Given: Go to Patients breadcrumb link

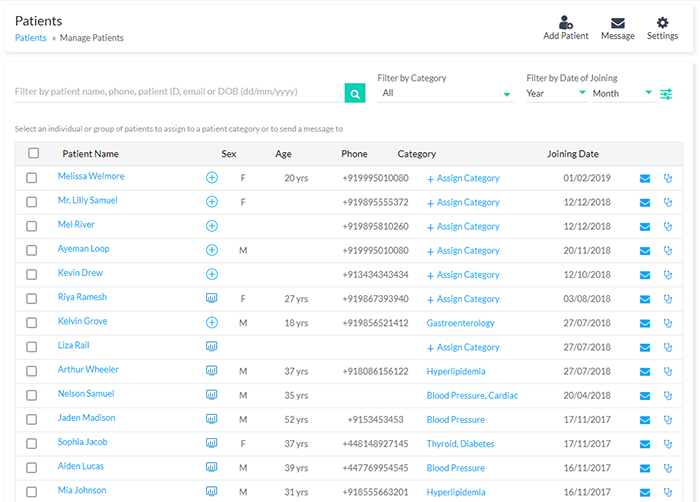Looking at the screenshot, I should [x=30, y=38].
